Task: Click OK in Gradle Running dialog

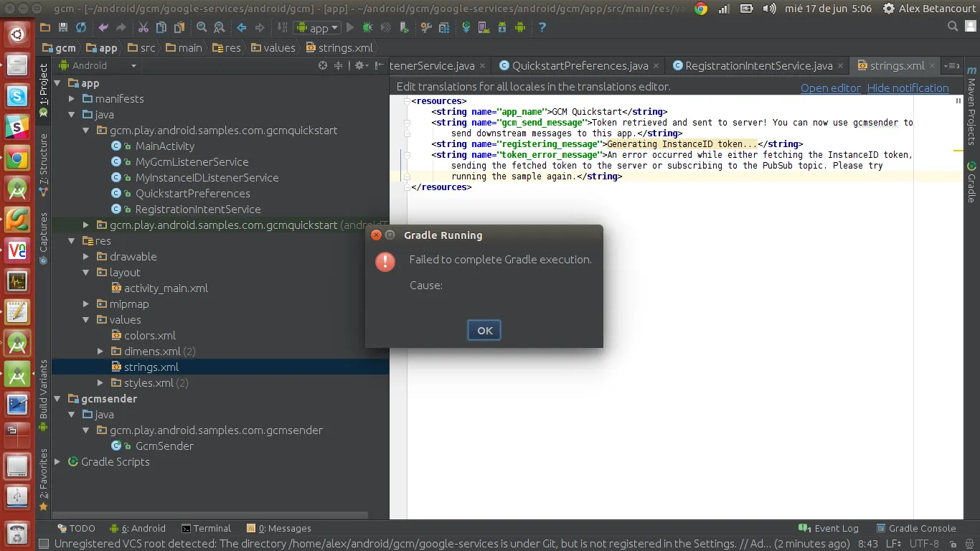Action: click(x=484, y=330)
